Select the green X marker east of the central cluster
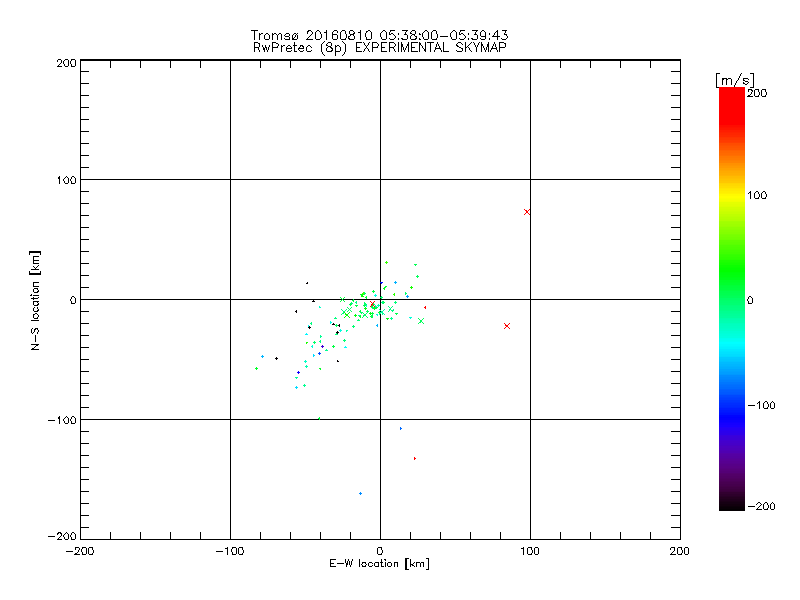Image resolution: width=800 pixels, height=600 pixels. pos(421,321)
